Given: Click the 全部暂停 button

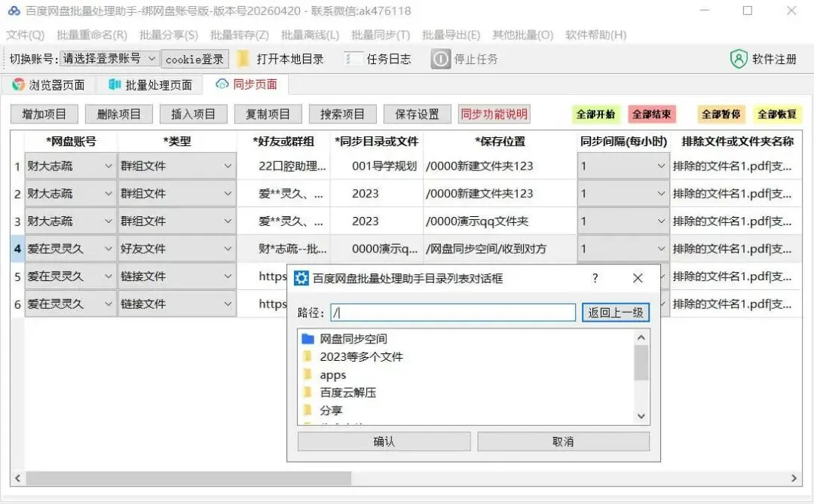Looking at the screenshot, I should (721, 115).
